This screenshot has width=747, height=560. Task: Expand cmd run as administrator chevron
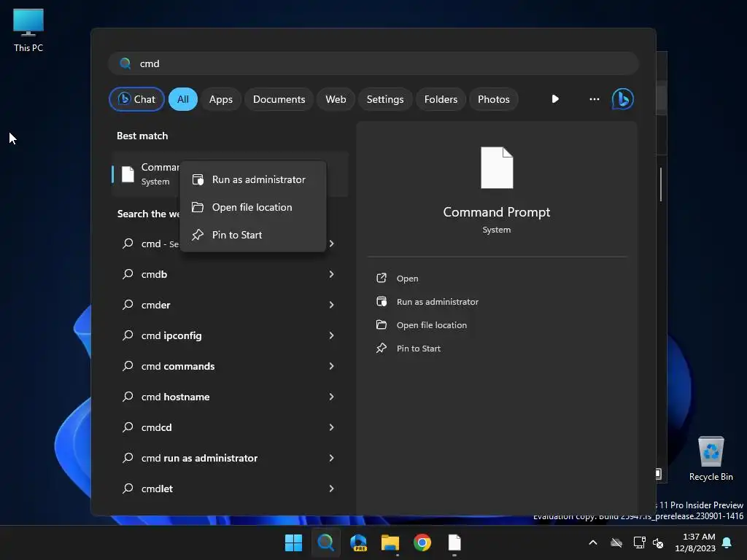(332, 458)
